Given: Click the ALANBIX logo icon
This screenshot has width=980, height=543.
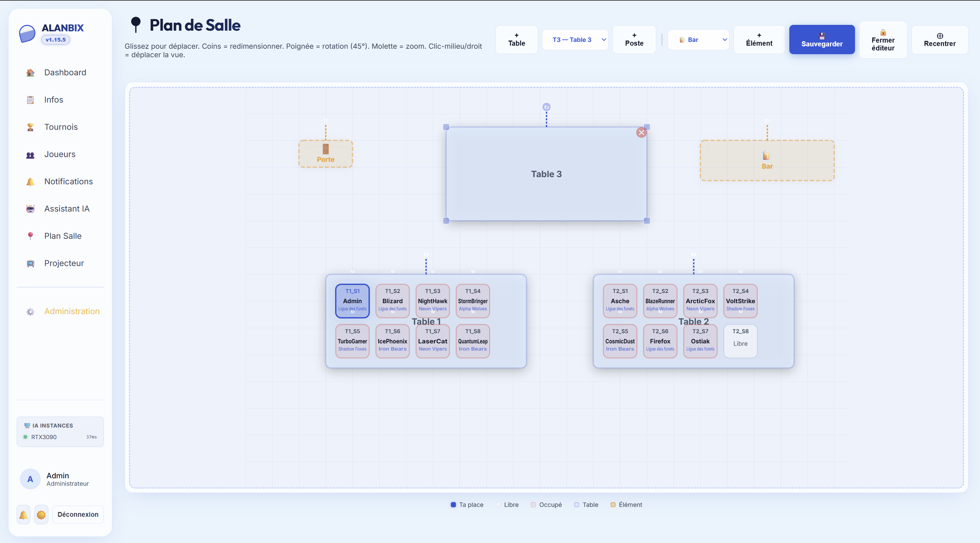Looking at the screenshot, I should [27, 33].
